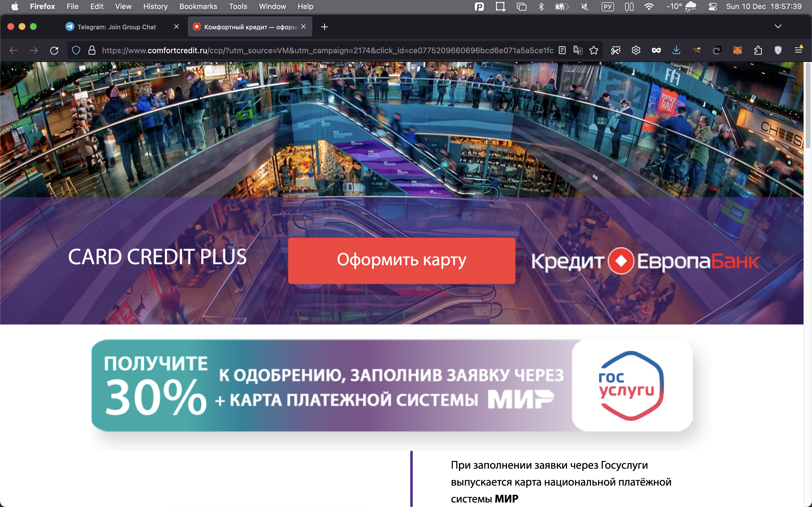Click the Госуслуги promo banner
The width and height of the screenshot is (812, 507).
tap(392, 385)
